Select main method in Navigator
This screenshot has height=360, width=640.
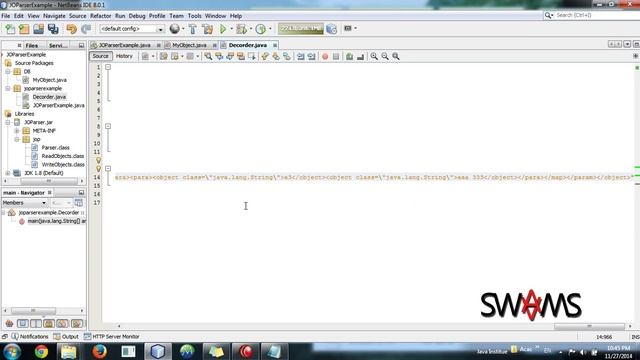pos(56,221)
